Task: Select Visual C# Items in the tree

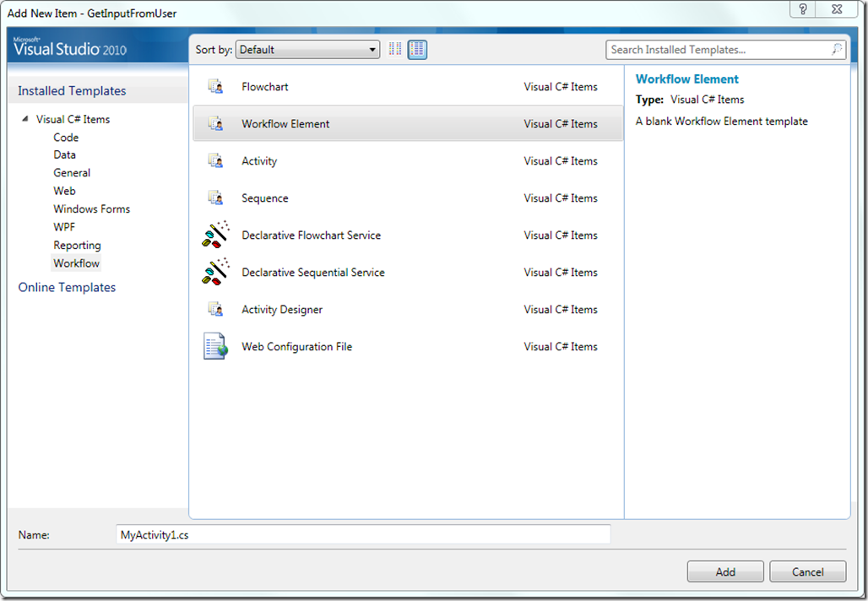Action: tap(73, 119)
